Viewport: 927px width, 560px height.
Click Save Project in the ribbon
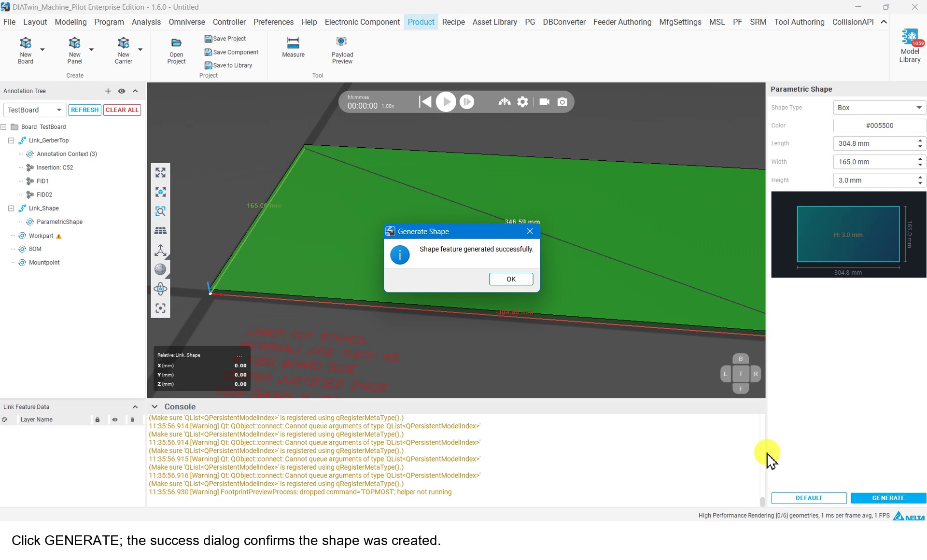tap(225, 39)
